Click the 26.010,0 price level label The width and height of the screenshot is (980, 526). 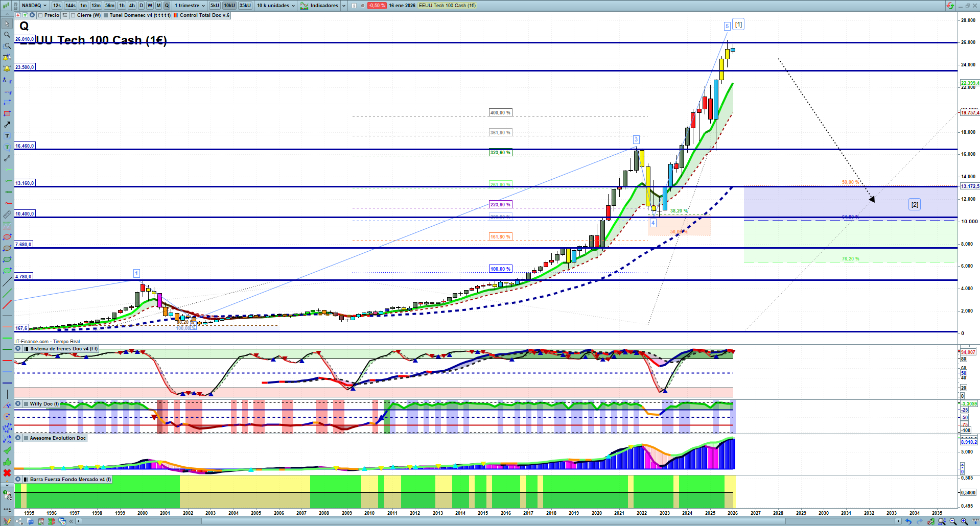point(25,39)
